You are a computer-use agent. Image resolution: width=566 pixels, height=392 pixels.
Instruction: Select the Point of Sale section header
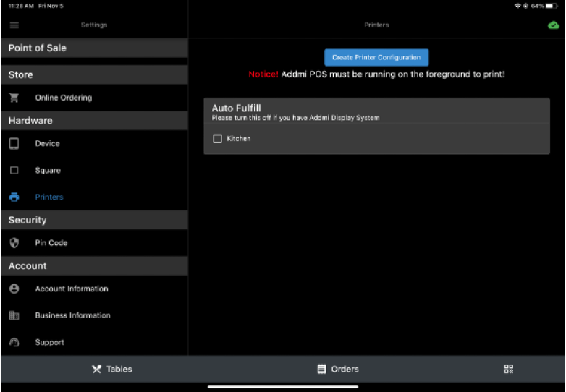95,48
